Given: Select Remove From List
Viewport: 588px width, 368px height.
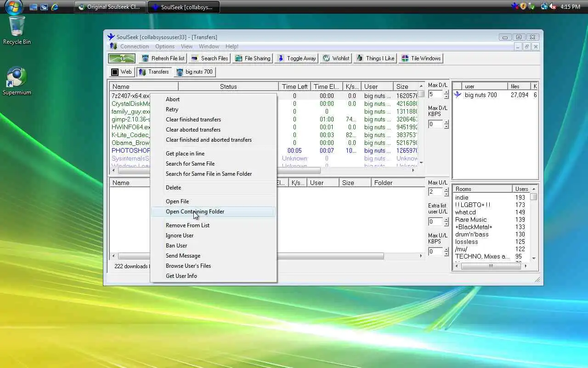Looking at the screenshot, I should tap(214, 225).
